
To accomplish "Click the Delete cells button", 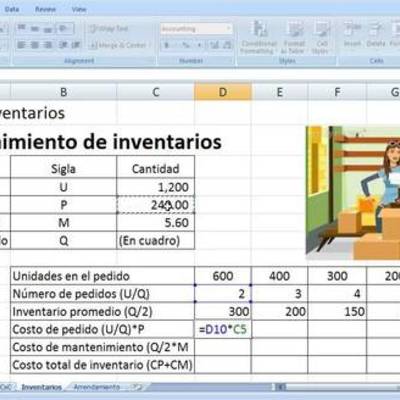I will [x=376, y=35].
